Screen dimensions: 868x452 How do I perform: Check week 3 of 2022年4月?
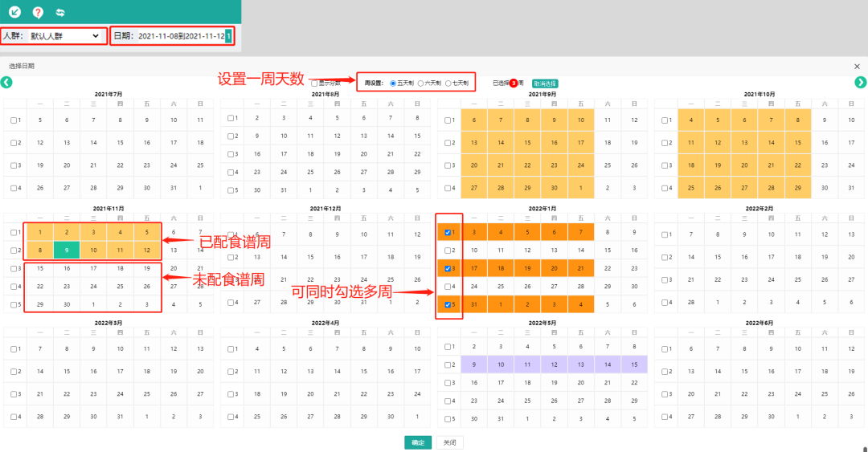tap(231, 394)
